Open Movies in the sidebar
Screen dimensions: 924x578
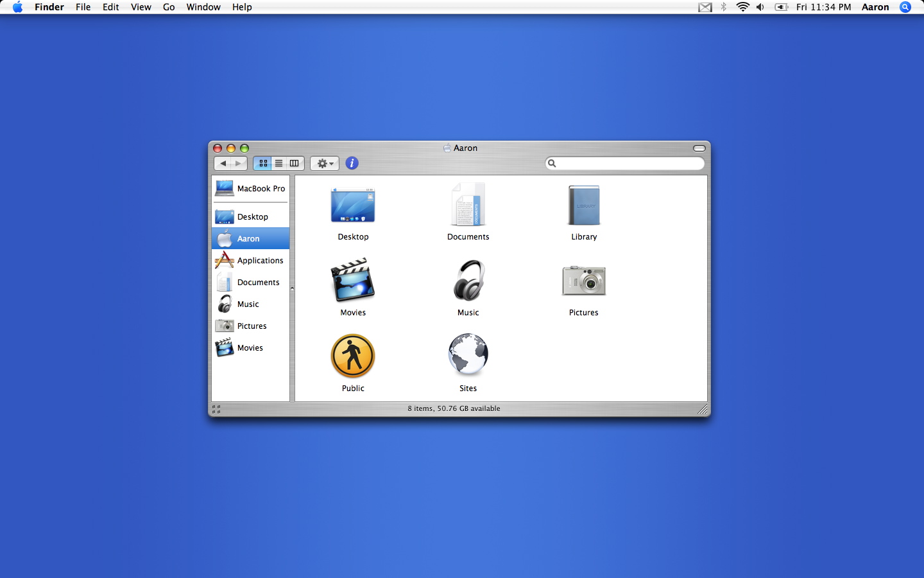point(250,347)
